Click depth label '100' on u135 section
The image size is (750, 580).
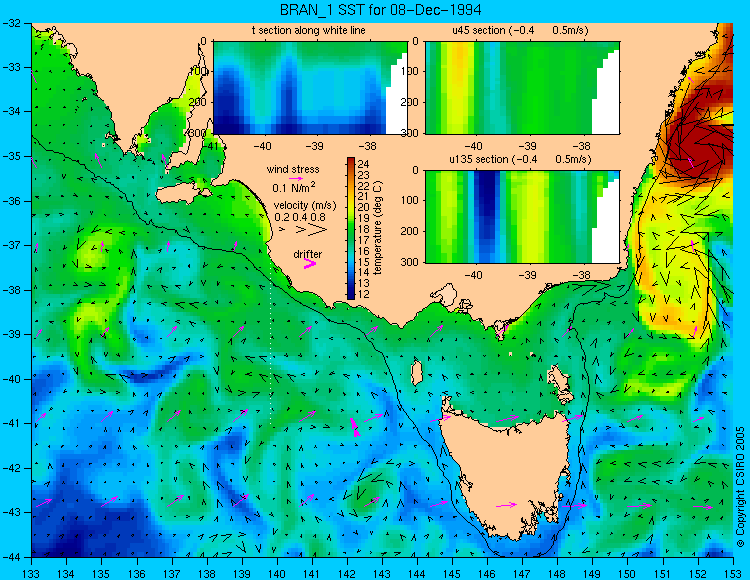(412, 200)
